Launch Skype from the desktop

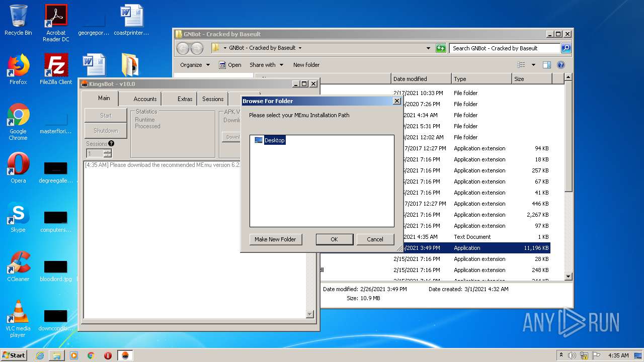(18, 217)
